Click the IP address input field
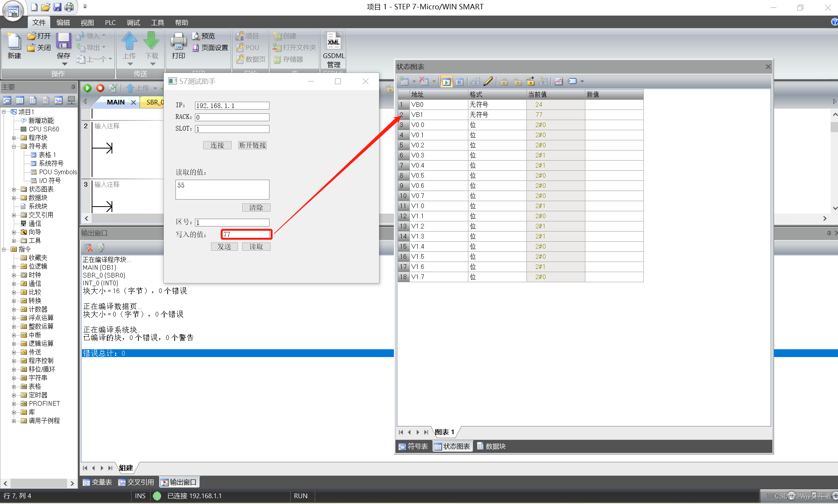Image resolution: width=838 pixels, height=504 pixels. pos(232,106)
